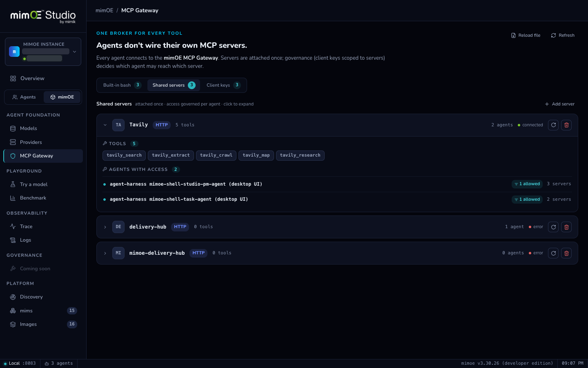Screen dimensions: 588x368
Task: Switch to the Built-in bash tab
Action: tap(122, 85)
